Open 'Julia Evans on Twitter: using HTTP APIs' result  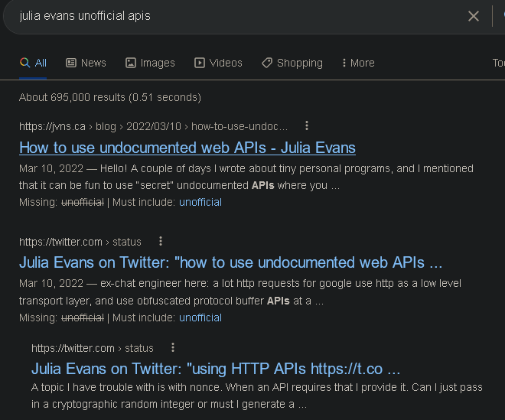216,369
